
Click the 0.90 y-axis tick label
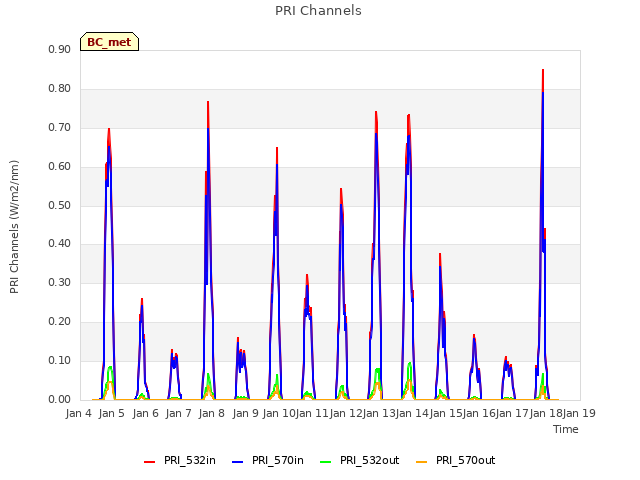pos(60,49)
